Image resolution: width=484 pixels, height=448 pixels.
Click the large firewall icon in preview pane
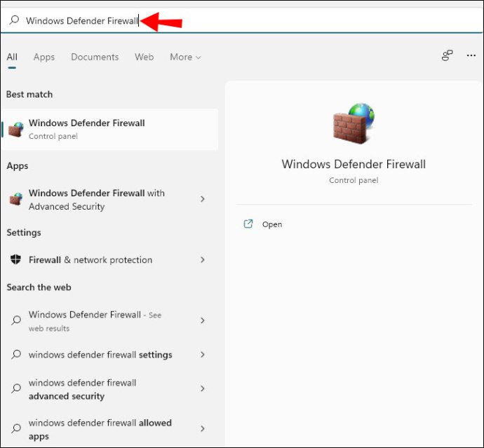click(x=354, y=123)
